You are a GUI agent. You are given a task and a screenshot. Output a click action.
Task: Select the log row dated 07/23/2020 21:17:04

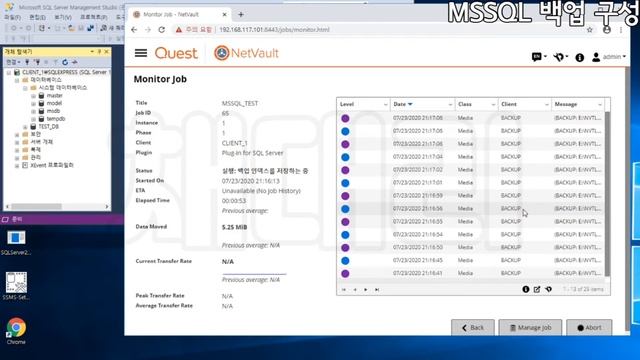(x=471, y=157)
